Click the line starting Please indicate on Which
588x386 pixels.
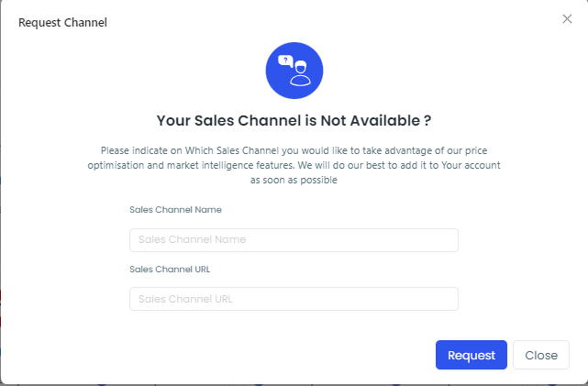[294, 150]
